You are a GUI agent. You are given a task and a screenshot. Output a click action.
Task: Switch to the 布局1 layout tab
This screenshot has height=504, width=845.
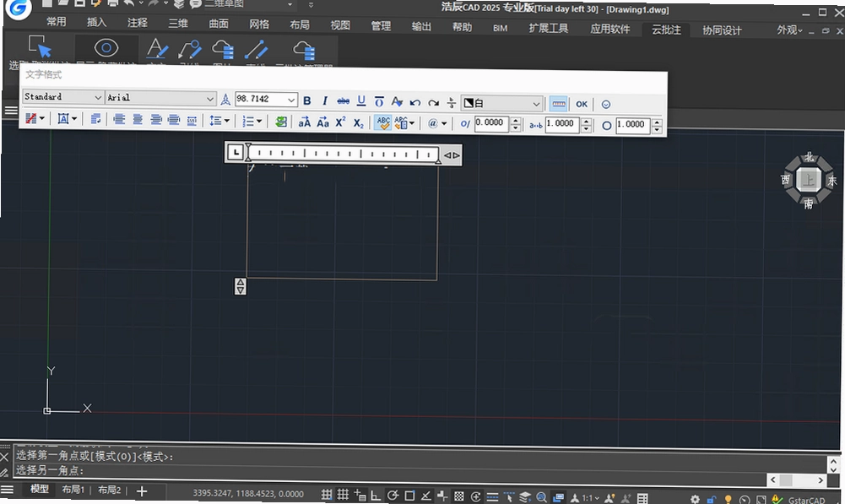73,490
